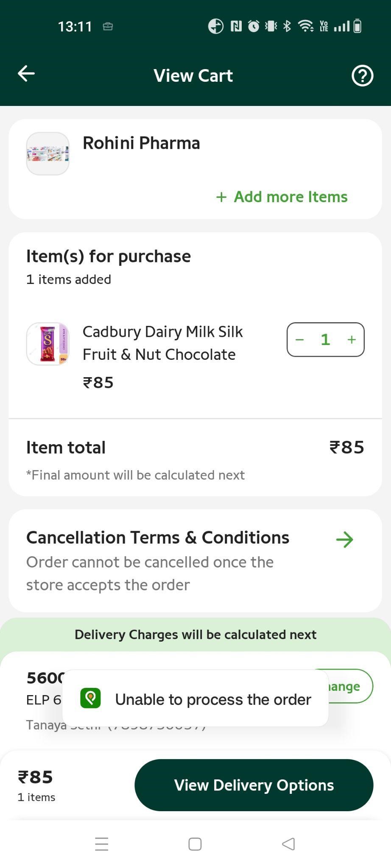Image resolution: width=391 pixels, height=868 pixels.
Task: Open help via question mark icon
Action: click(362, 76)
